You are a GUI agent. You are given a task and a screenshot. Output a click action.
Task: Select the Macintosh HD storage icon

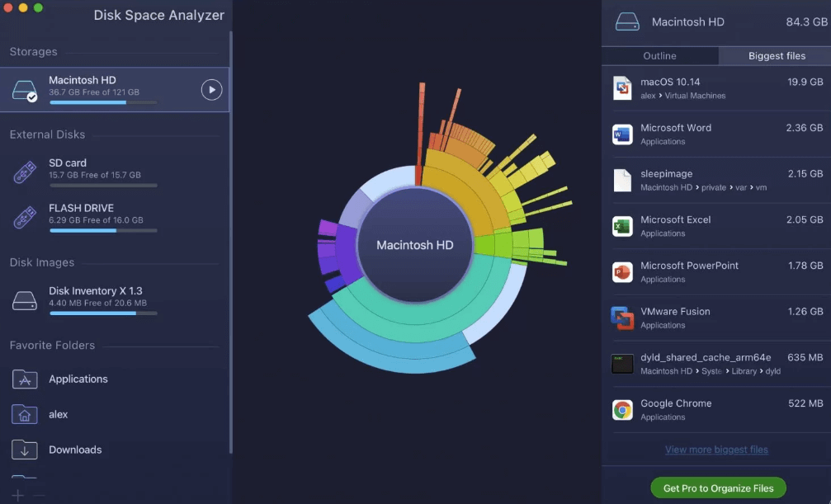[x=25, y=91]
